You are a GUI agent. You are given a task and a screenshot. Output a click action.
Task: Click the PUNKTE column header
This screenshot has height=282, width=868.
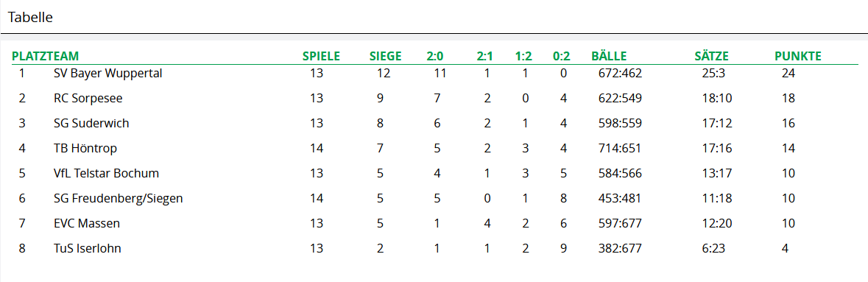point(798,56)
